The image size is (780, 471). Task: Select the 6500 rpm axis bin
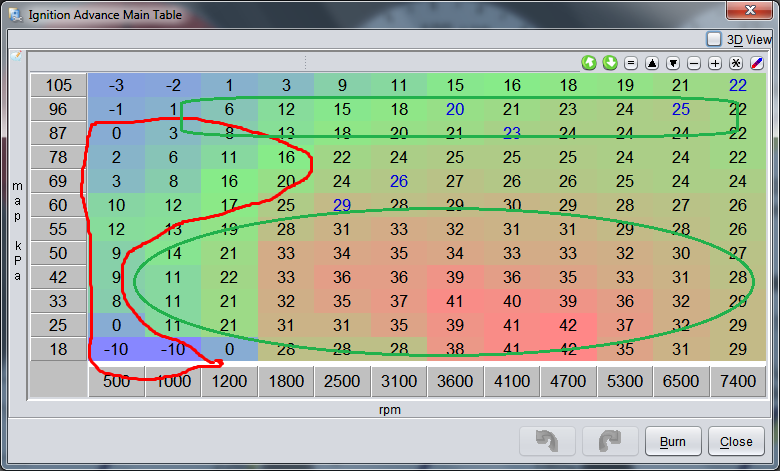[681, 381]
